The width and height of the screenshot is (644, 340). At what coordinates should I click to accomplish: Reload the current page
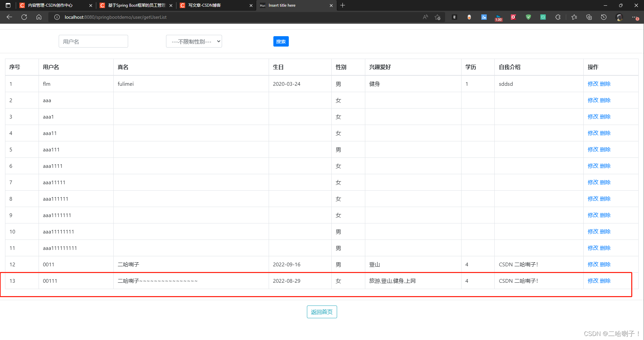[24, 17]
